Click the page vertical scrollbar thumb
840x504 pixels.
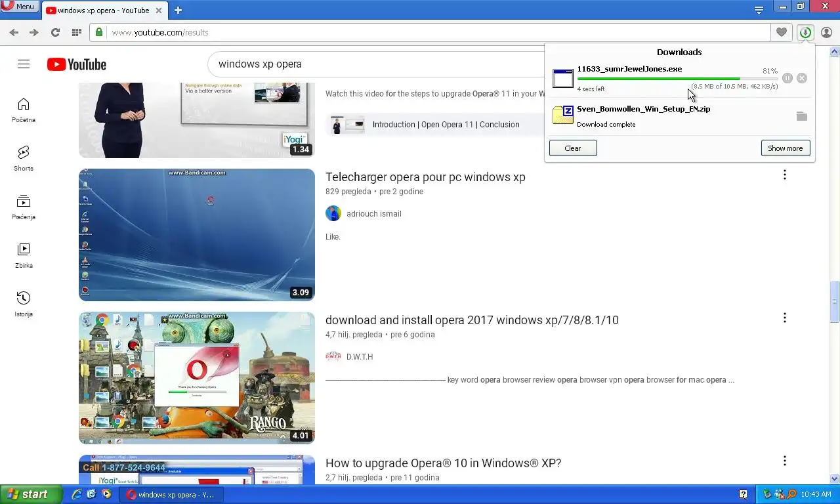(834, 301)
